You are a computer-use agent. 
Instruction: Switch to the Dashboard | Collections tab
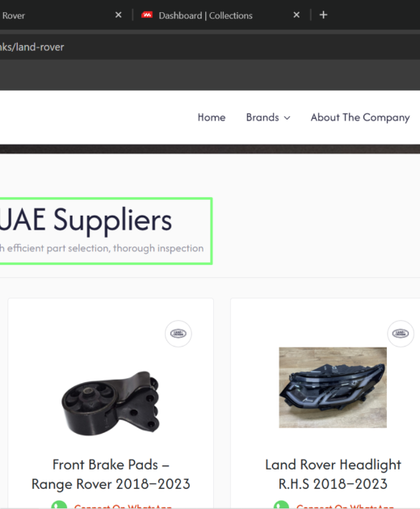pos(205,15)
